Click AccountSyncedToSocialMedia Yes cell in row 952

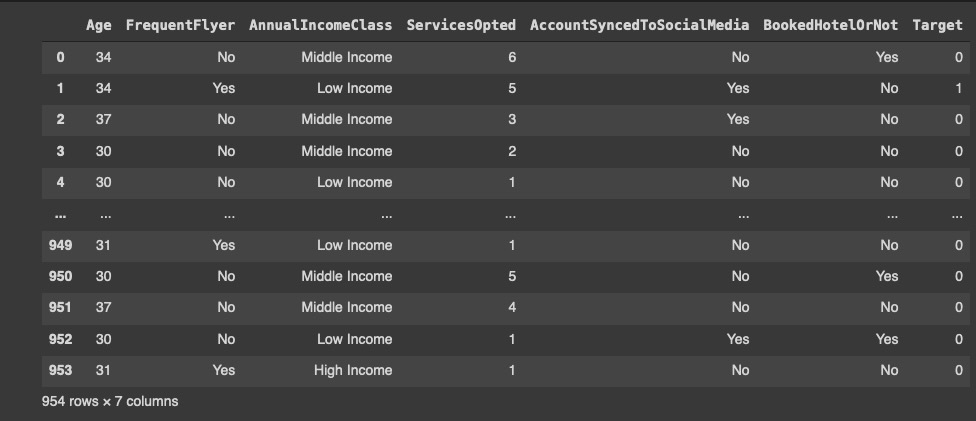click(738, 339)
